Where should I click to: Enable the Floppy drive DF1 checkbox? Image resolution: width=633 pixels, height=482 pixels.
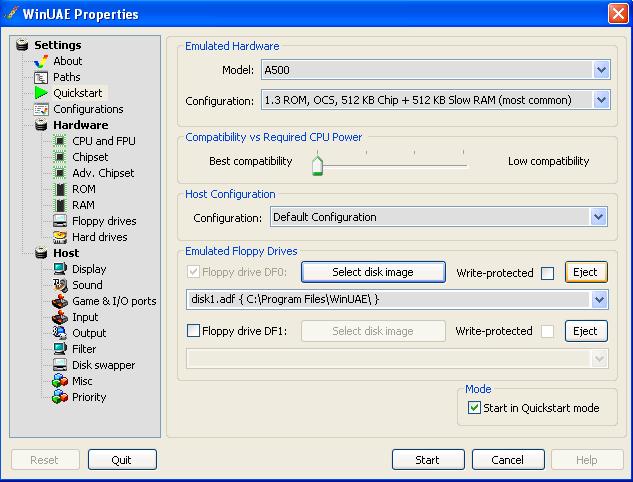point(193,331)
